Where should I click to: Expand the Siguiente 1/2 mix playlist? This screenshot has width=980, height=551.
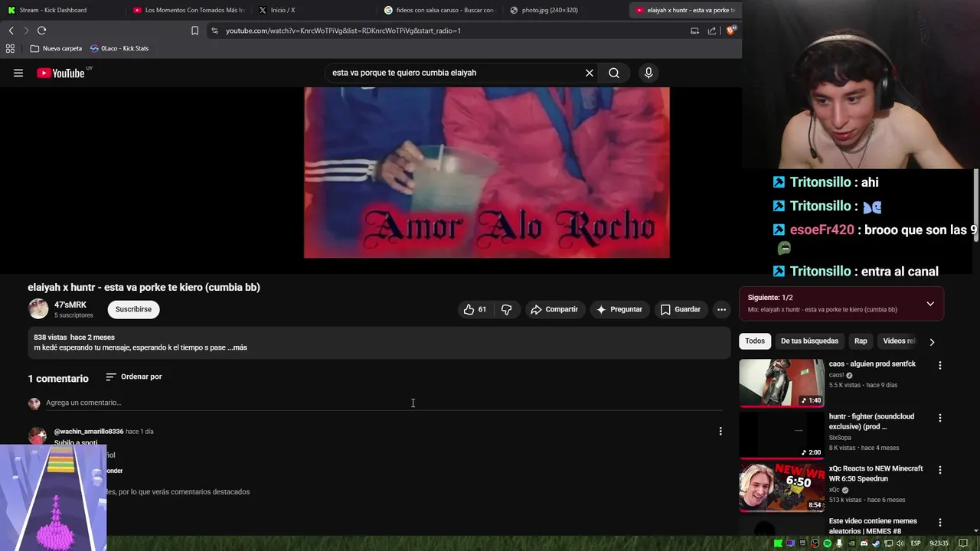pos(930,304)
